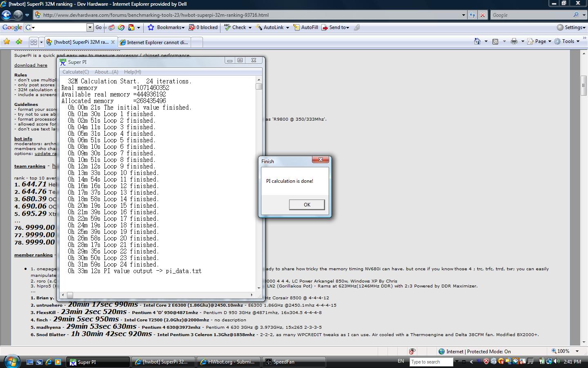Click the web page vertical scrollbar thumb
588x368 pixels.
pyautogui.click(x=584, y=86)
